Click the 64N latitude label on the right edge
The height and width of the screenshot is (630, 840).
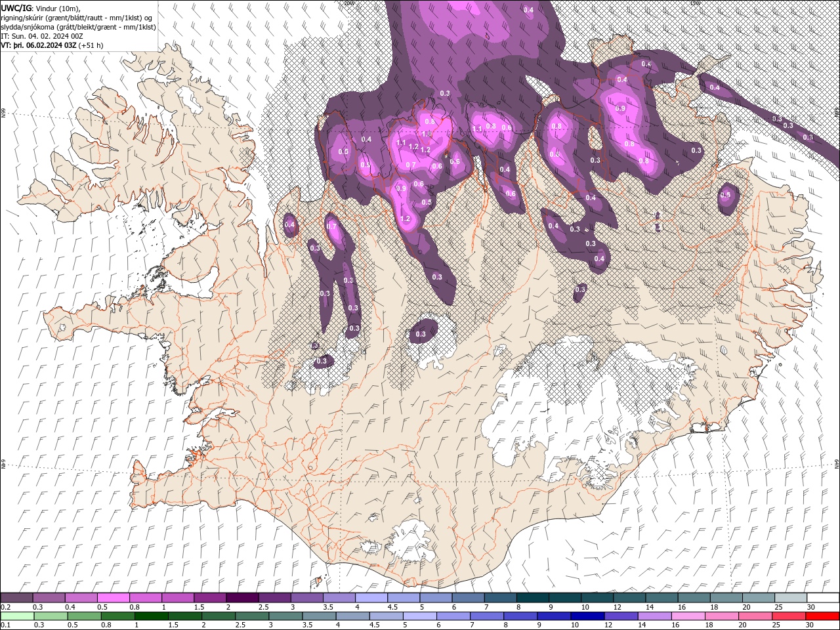(837, 463)
